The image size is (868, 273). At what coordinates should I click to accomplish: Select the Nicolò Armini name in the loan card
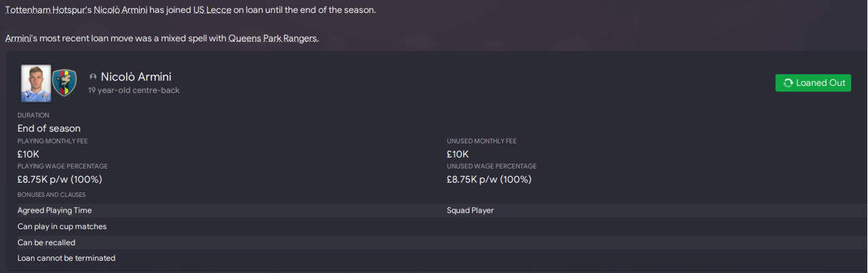click(x=136, y=77)
